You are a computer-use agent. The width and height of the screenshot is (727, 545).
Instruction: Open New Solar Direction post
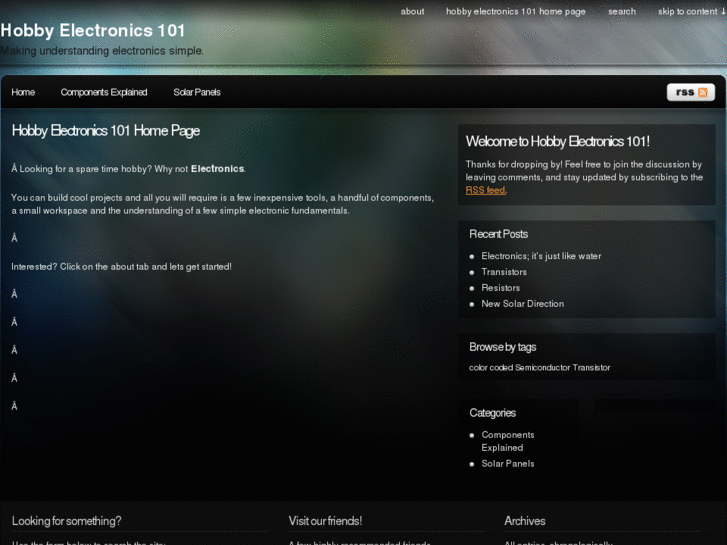pyautogui.click(x=523, y=304)
